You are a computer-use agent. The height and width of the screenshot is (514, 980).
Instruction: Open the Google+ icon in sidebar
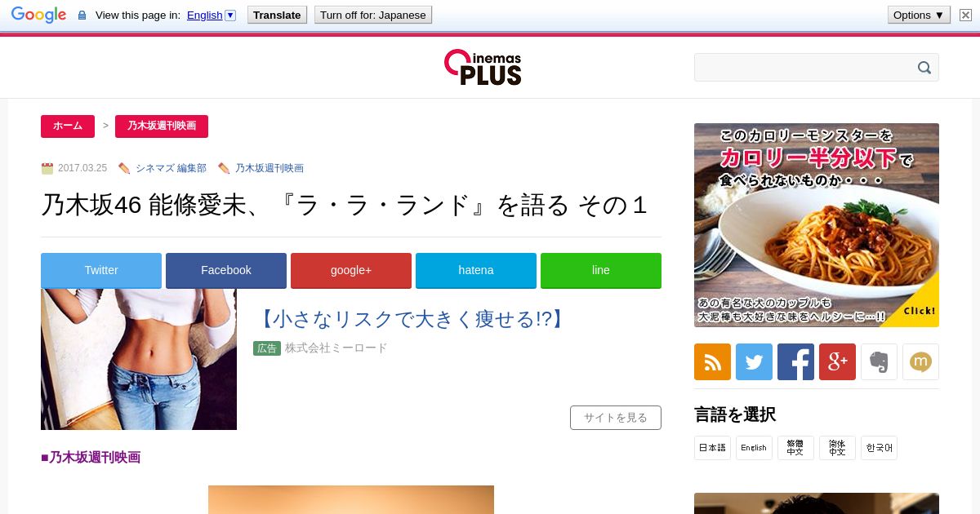(x=837, y=361)
